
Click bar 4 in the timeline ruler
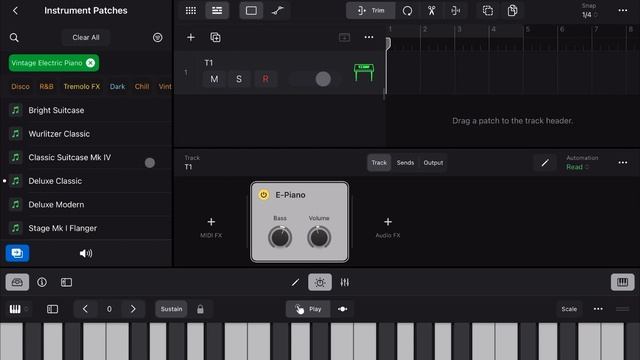coord(493,29)
